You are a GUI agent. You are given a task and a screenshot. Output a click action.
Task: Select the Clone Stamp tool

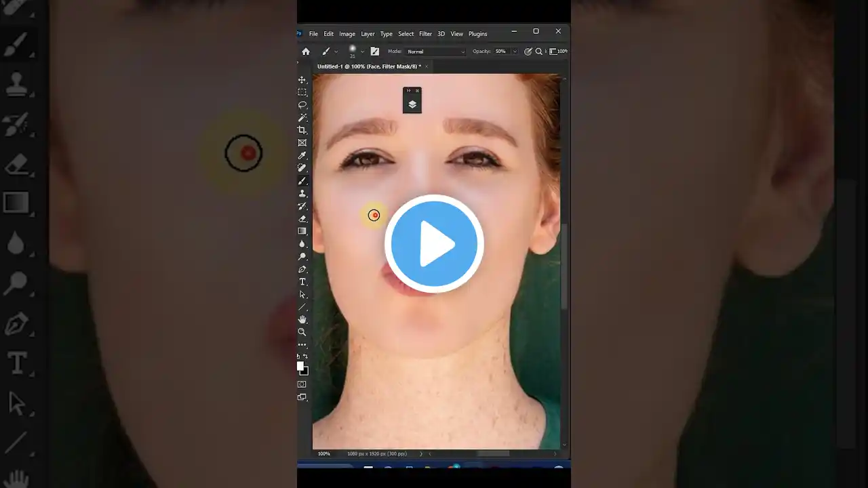(x=302, y=193)
